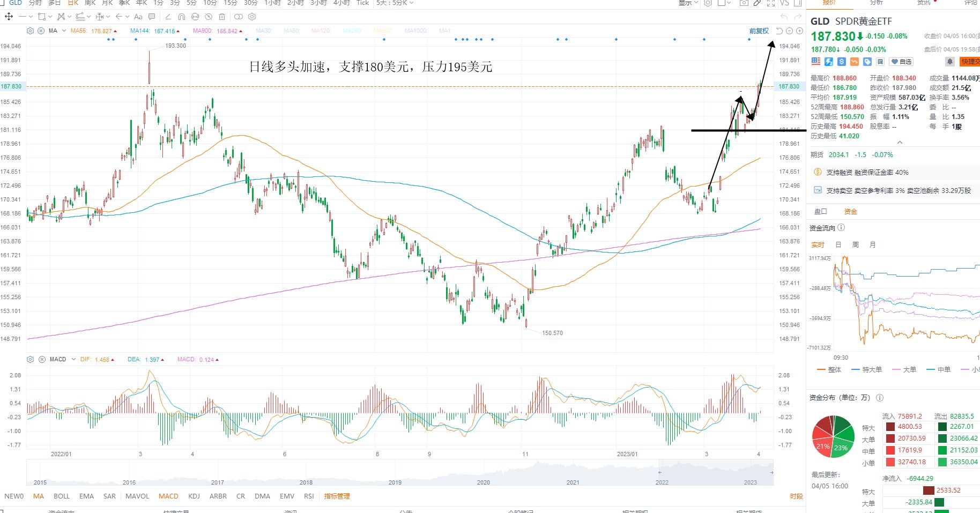Toggle 中单 line in fund flow legend
This screenshot has width=980, height=513.
(938, 369)
